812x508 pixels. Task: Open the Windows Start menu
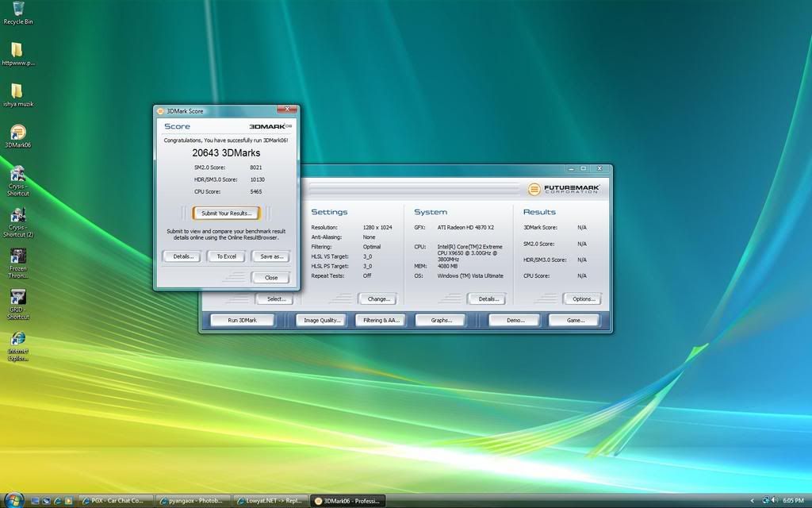[x=13, y=501]
